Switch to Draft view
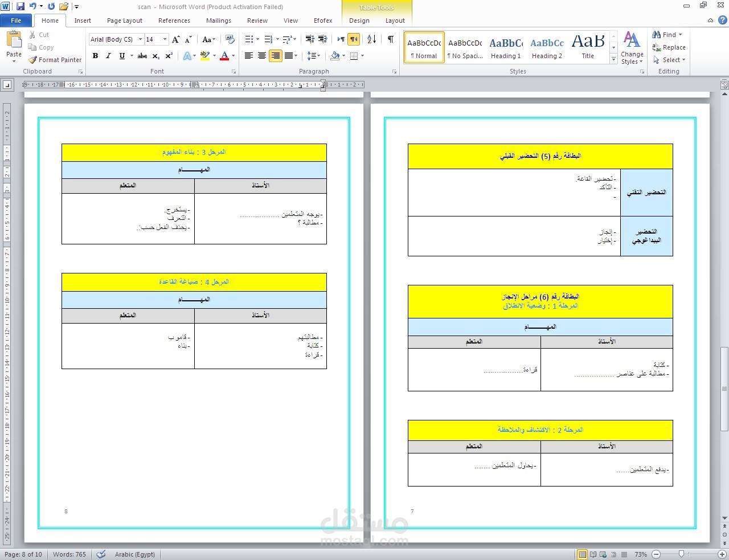Viewport: 729px width, 560px height. pyautogui.click(x=624, y=554)
